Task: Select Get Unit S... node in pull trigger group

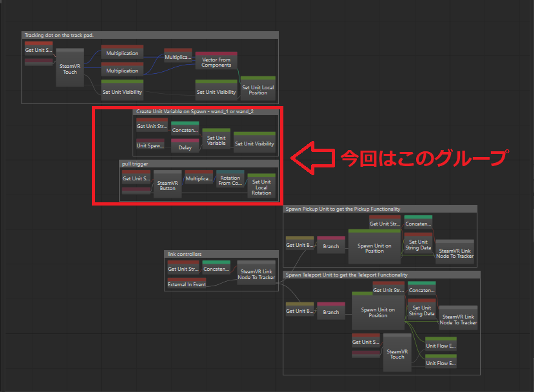Action: (x=136, y=177)
